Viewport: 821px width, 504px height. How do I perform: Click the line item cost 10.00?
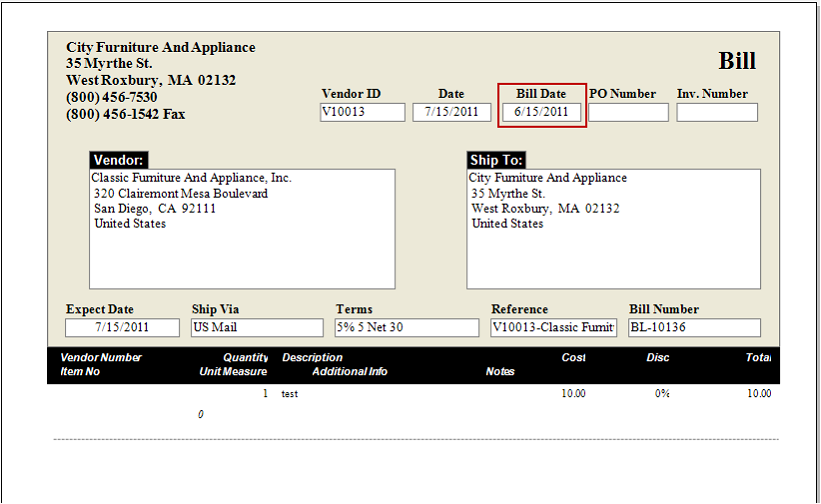click(x=573, y=394)
